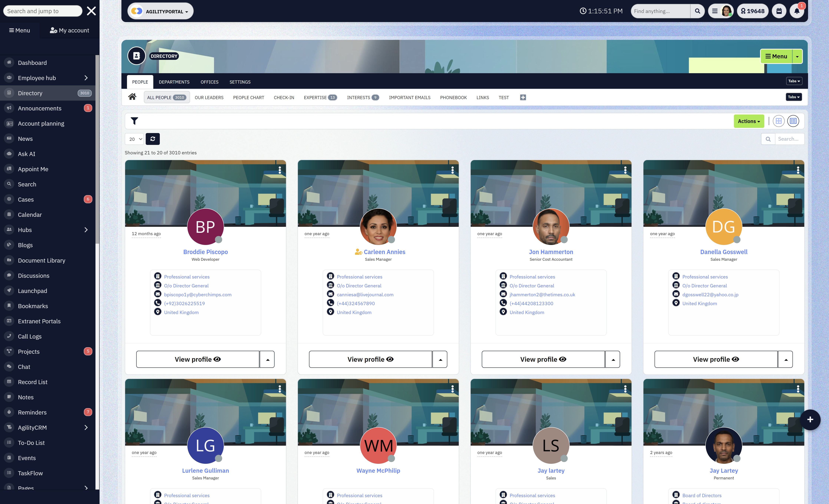Refresh the directory list

pos(153,139)
